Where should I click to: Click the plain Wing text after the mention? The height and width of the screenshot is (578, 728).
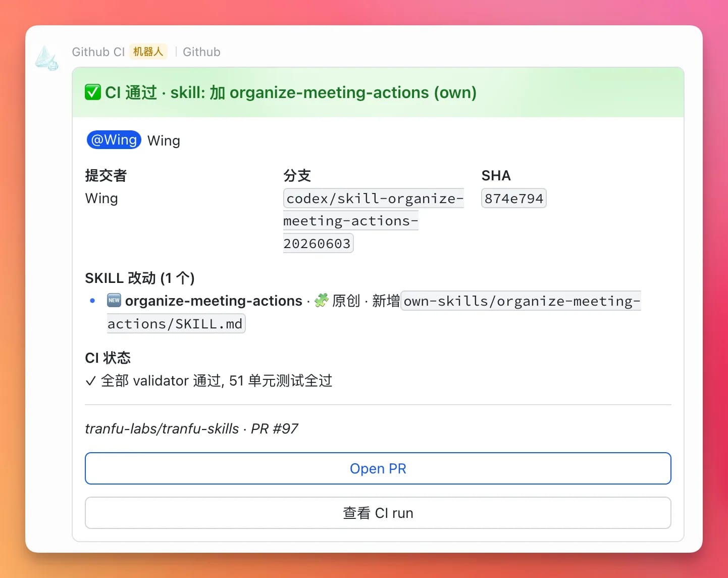click(x=164, y=140)
